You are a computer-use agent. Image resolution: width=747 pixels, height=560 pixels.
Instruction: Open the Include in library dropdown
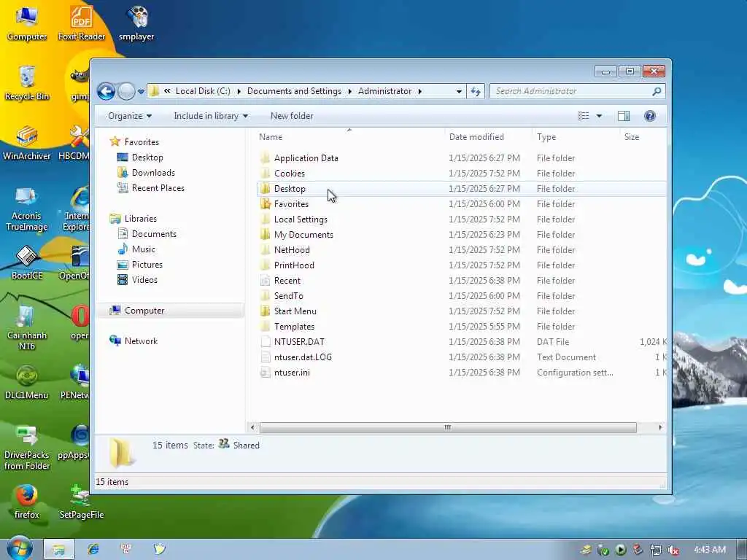pyautogui.click(x=211, y=116)
